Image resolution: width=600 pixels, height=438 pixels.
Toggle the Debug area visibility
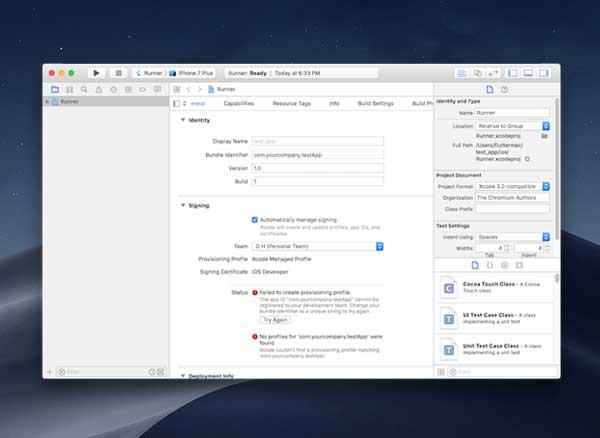(x=528, y=73)
